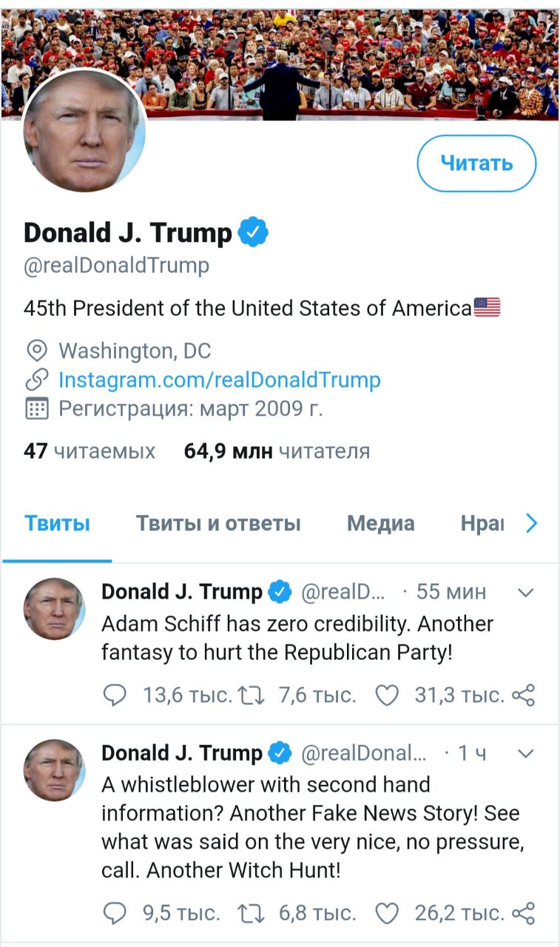Like the Adam Schiff tweet
This screenshot has width=560, height=947.
pos(387,695)
